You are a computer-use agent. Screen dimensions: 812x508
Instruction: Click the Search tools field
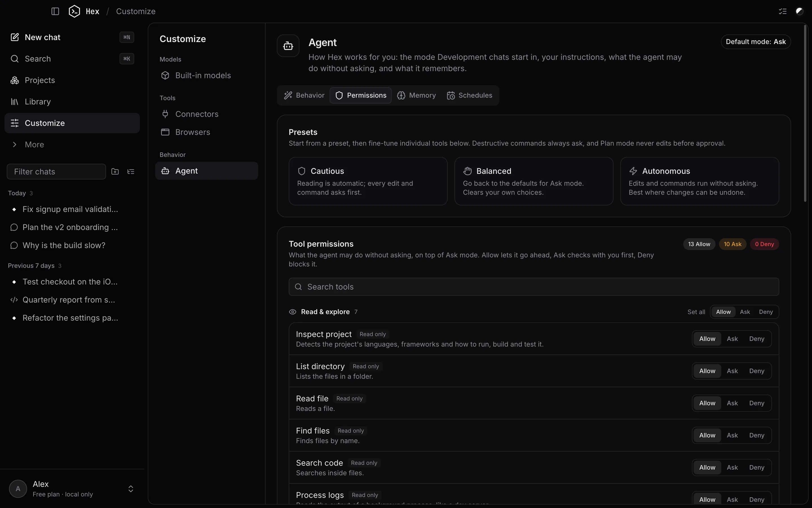point(534,287)
